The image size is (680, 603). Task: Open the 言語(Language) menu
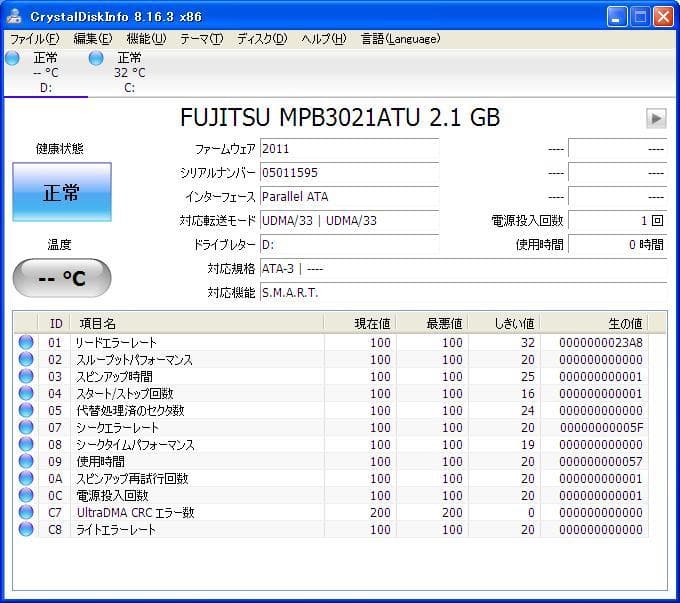point(401,39)
